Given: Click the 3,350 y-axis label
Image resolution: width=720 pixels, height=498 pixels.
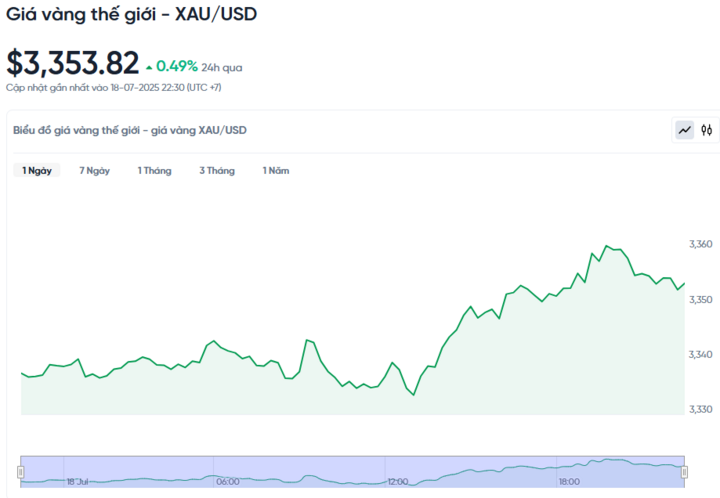Looking at the screenshot, I should point(701,299).
